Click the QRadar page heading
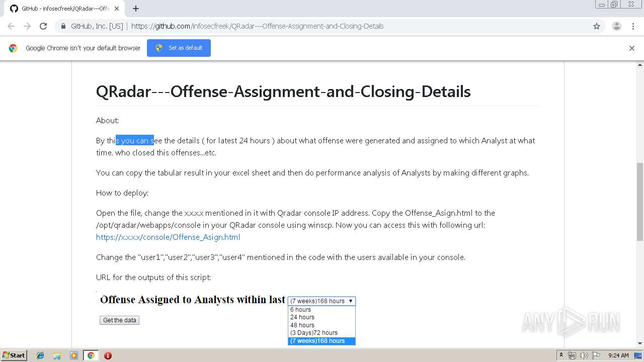Image resolution: width=644 pixels, height=362 pixels. 283,92
